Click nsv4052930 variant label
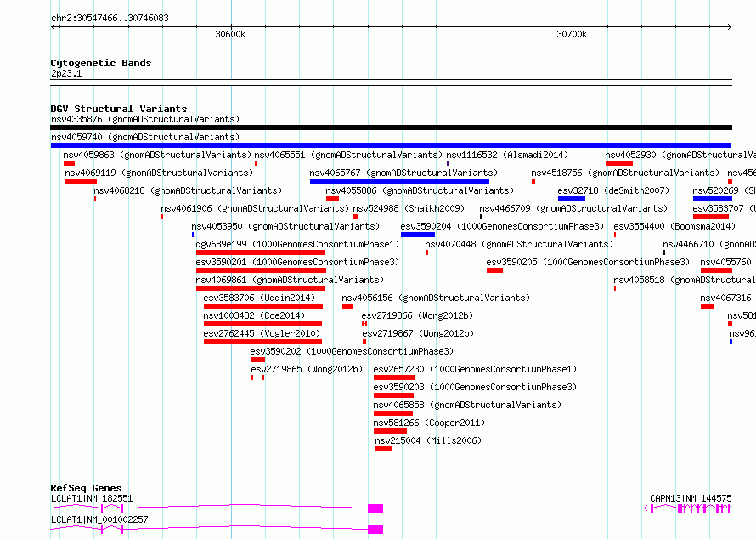This screenshot has height=539, width=756. [680, 155]
